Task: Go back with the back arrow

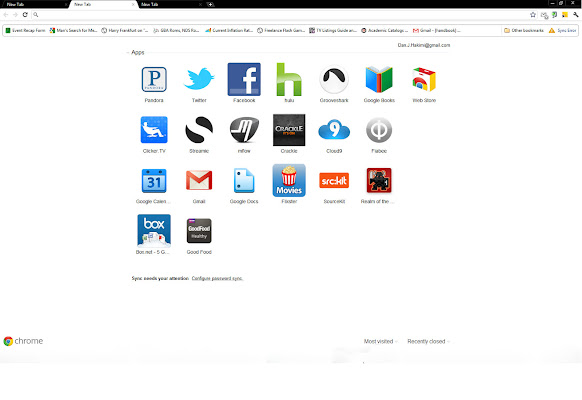Action: click(6, 15)
